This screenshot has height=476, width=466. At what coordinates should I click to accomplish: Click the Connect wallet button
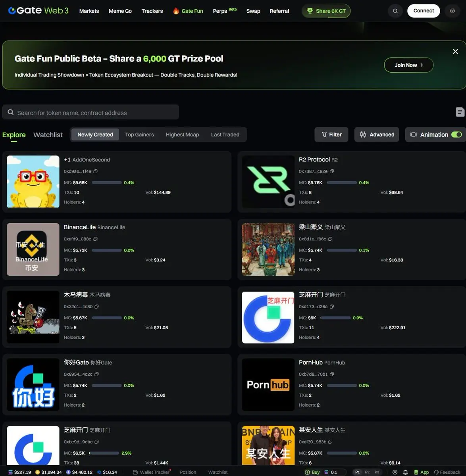[x=424, y=11]
